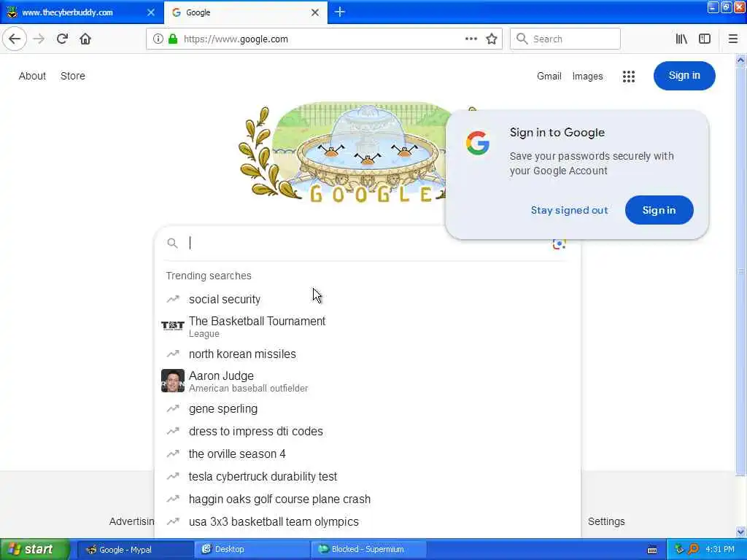Pick north korean missiles trending search
Image resolution: width=747 pixels, height=560 pixels.
367,354
